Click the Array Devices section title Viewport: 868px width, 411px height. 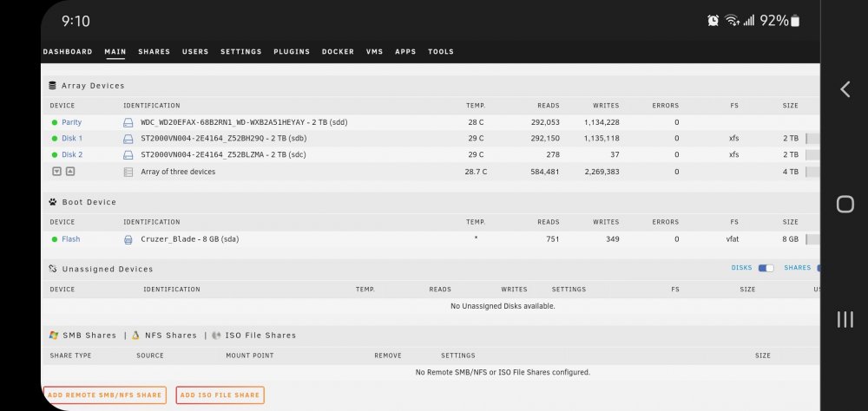tap(93, 86)
